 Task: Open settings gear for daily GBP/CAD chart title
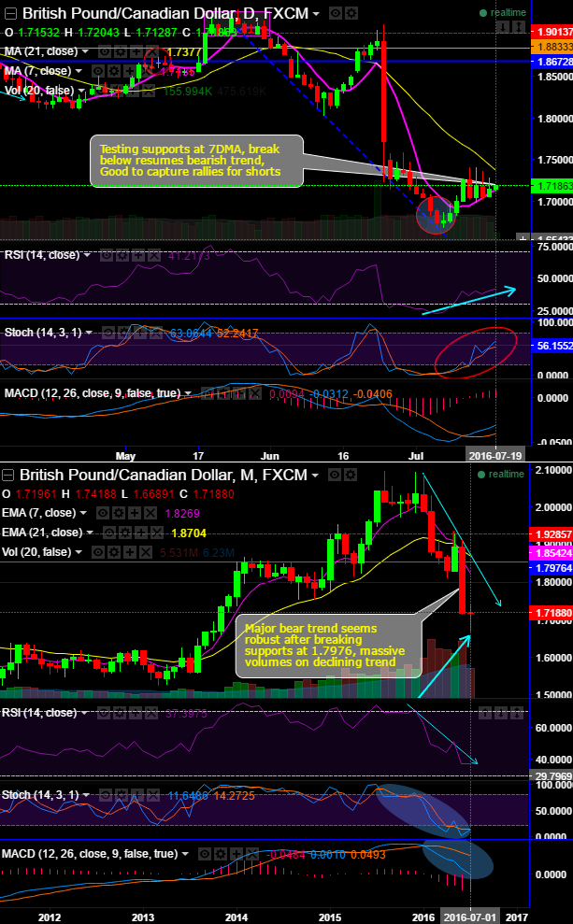(351, 12)
